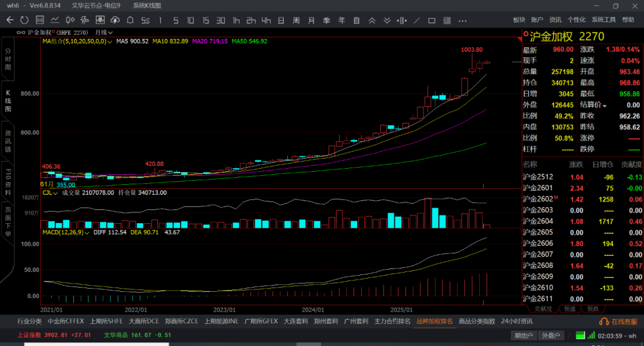Switch to the 资讯链 side tab

pyautogui.click(x=8, y=141)
